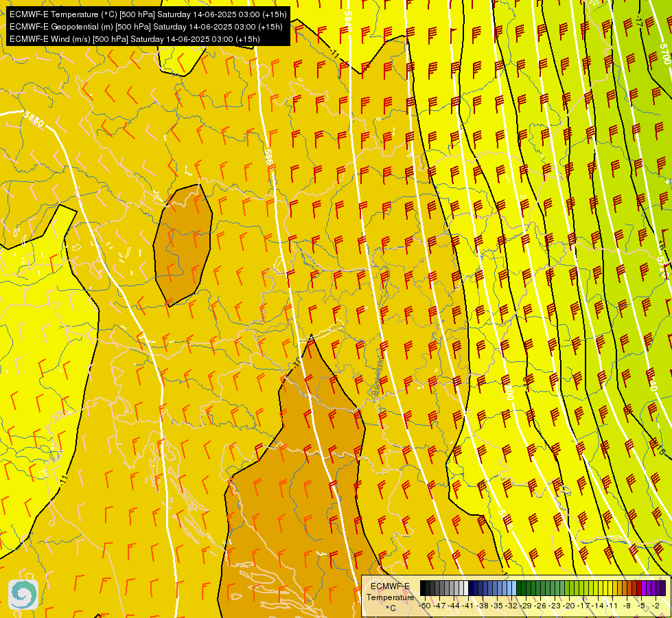Click the -50 legend tick label
The image size is (672, 618).
pos(425,606)
